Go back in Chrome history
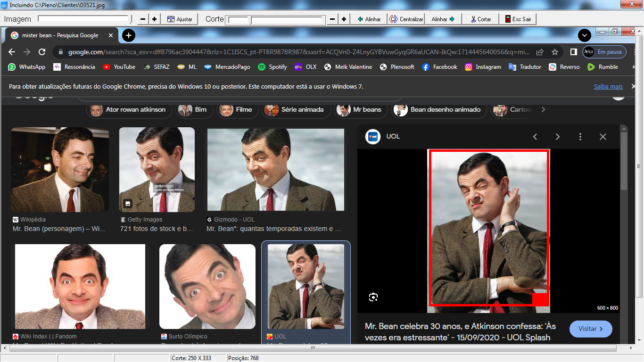The height and width of the screenshot is (362, 644). coord(12,52)
